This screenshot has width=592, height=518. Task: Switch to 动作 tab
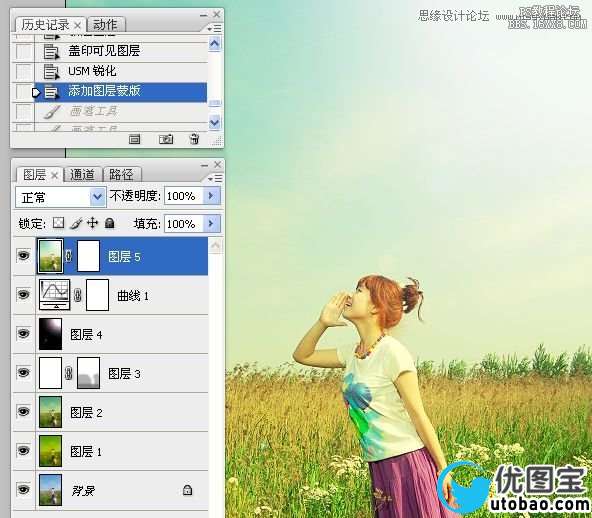[105, 25]
